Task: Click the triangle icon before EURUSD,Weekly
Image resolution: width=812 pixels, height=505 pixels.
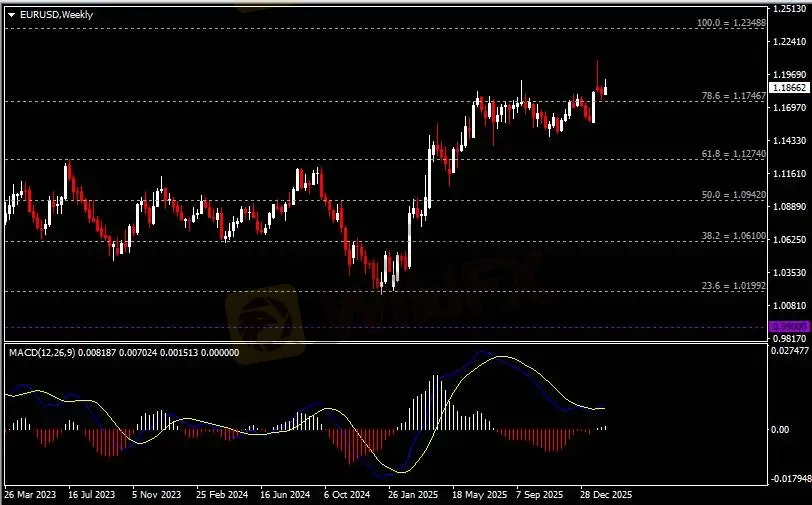Action: click(x=11, y=13)
